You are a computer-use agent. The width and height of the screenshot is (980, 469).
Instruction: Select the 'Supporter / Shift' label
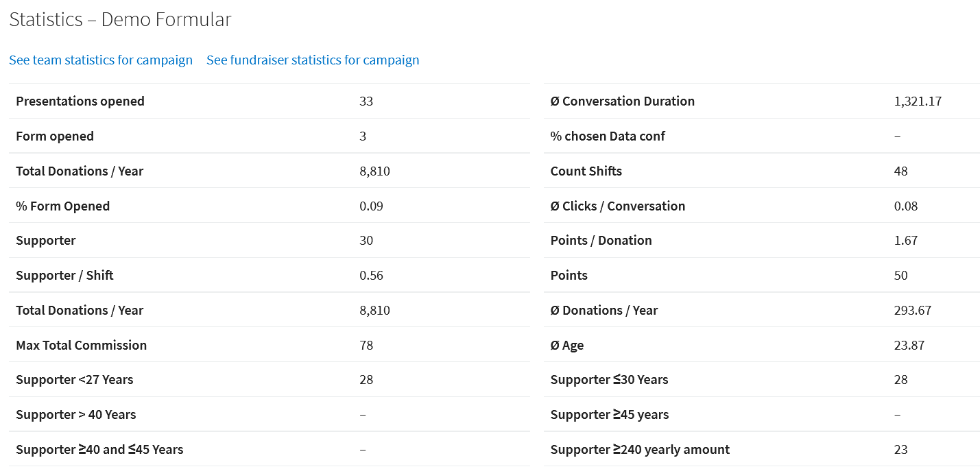point(64,275)
